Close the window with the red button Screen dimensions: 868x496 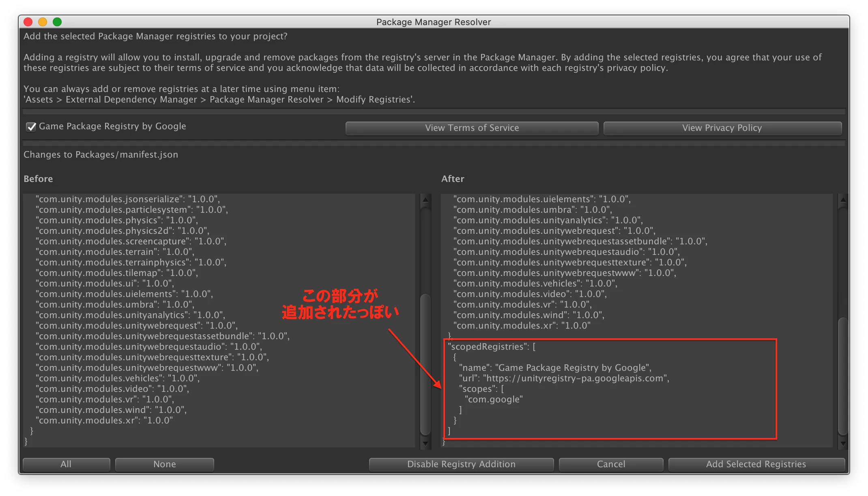[x=28, y=22]
